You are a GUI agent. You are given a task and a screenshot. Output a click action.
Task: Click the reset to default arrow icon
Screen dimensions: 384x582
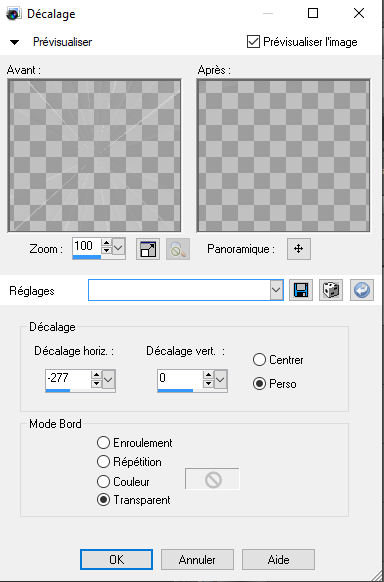point(362,290)
